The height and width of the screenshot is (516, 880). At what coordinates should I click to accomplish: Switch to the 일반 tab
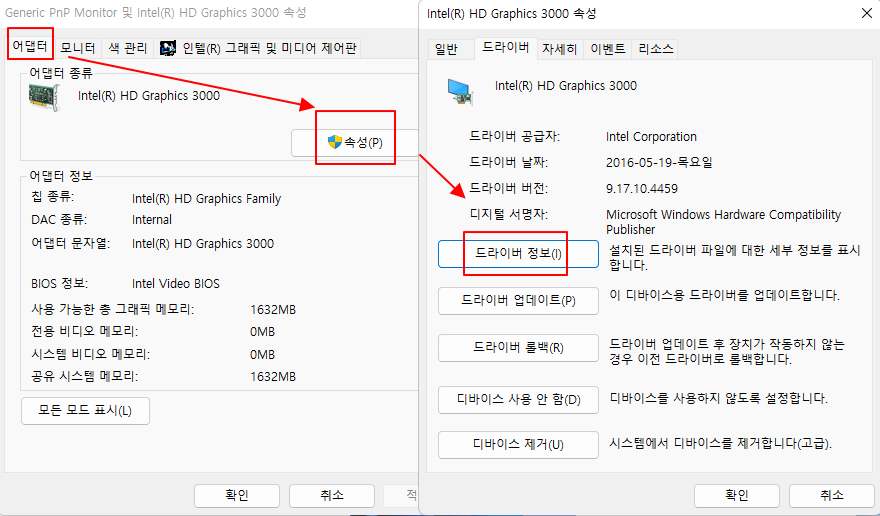tap(447, 49)
